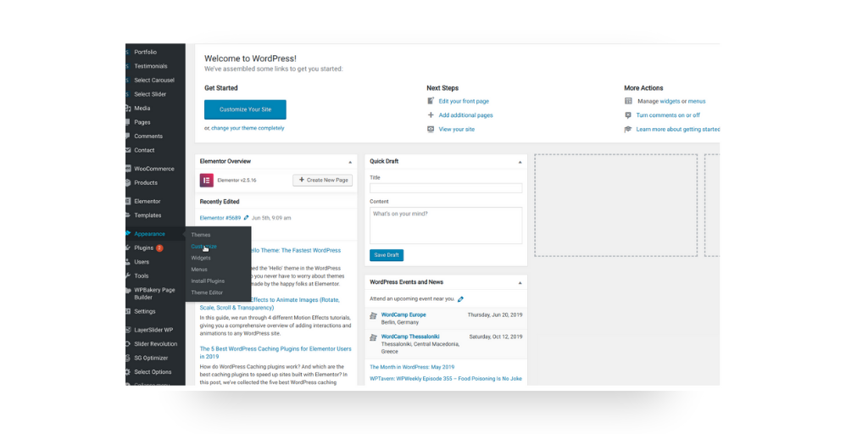
Task: Open the Testimonials sidebar item
Action: (151, 66)
